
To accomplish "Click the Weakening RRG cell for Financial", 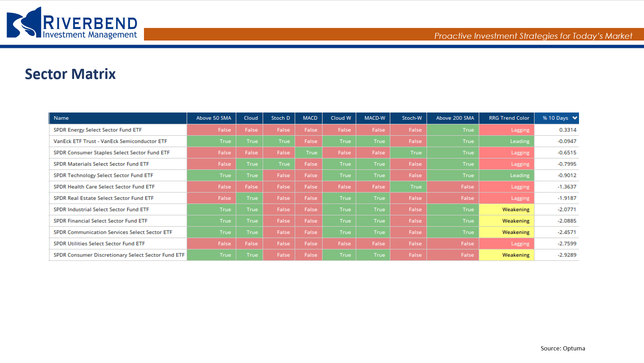I will [x=507, y=221].
